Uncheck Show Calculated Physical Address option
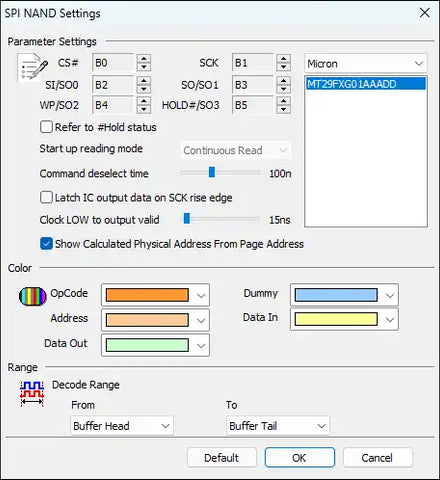Viewport: 440px width, 480px height. [x=46, y=244]
